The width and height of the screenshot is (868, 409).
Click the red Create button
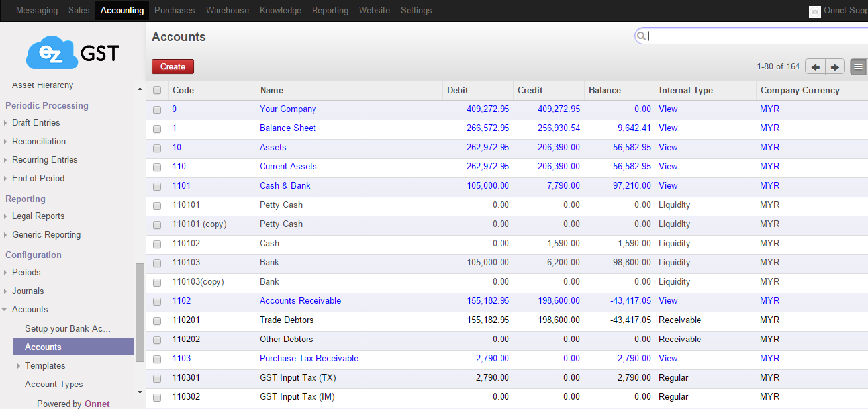[x=172, y=66]
